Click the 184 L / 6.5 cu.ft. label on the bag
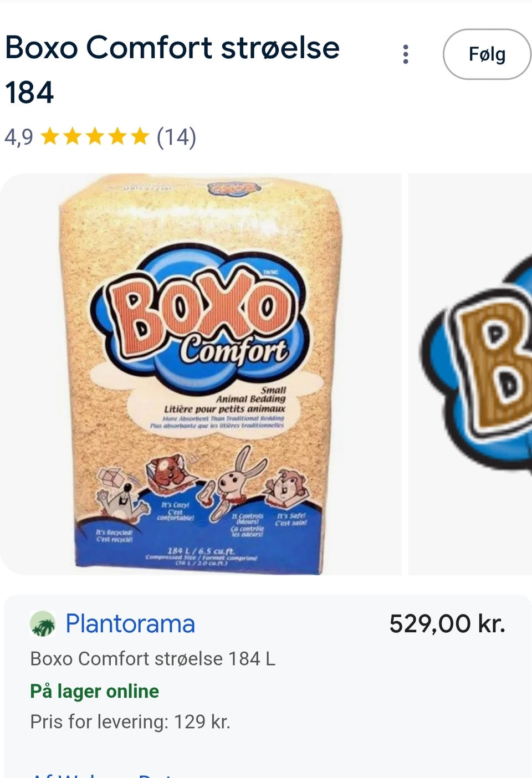The width and height of the screenshot is (532, 778). 201,551
